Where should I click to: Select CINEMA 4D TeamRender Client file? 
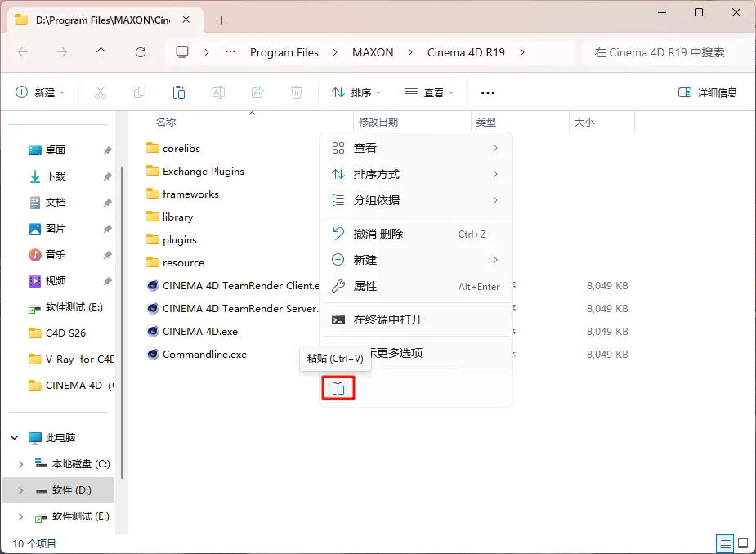point(233,285)
